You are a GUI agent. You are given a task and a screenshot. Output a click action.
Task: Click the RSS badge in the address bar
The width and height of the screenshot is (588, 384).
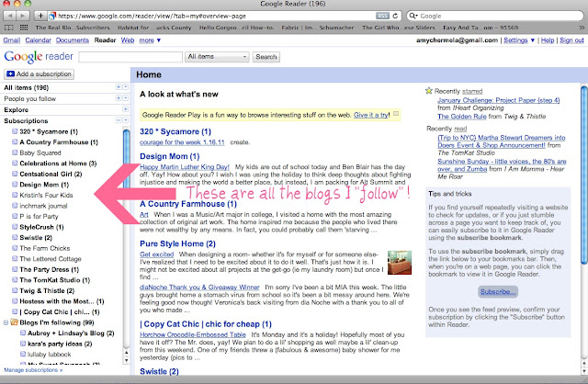pos(382,16)
